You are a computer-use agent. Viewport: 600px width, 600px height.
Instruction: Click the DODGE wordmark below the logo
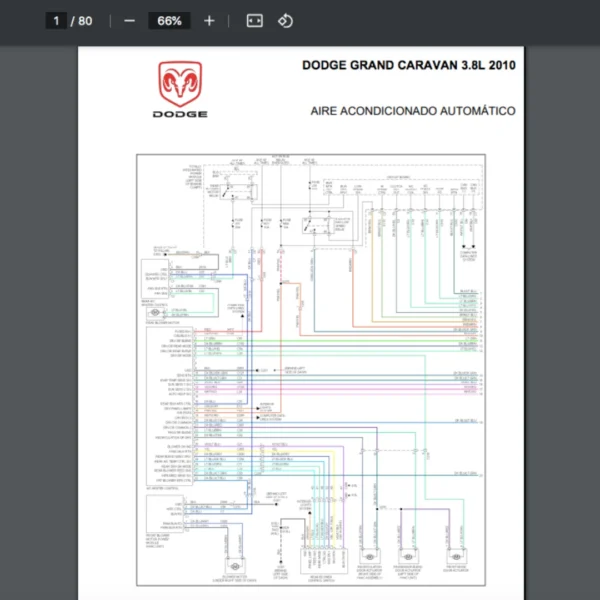(180, 114)
